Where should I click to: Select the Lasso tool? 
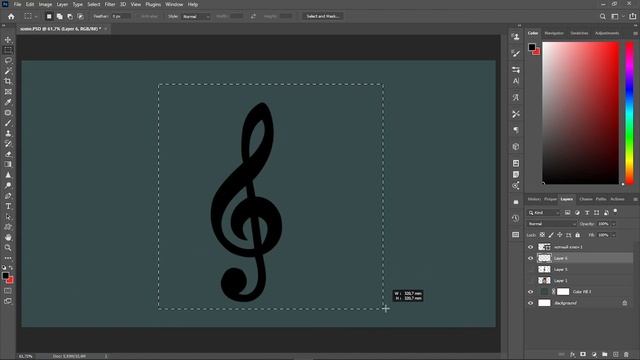[8, 60]
